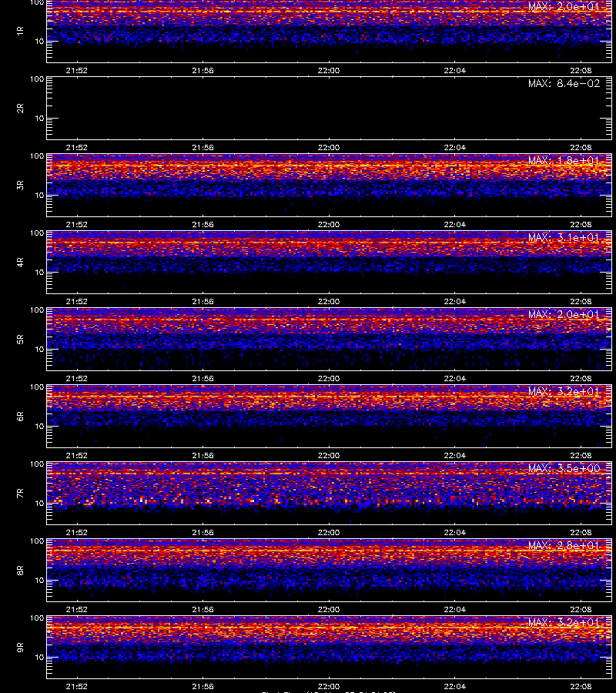Screen dimensions: 616x693
Task: Select the 5R axis label
Action: 20,340
